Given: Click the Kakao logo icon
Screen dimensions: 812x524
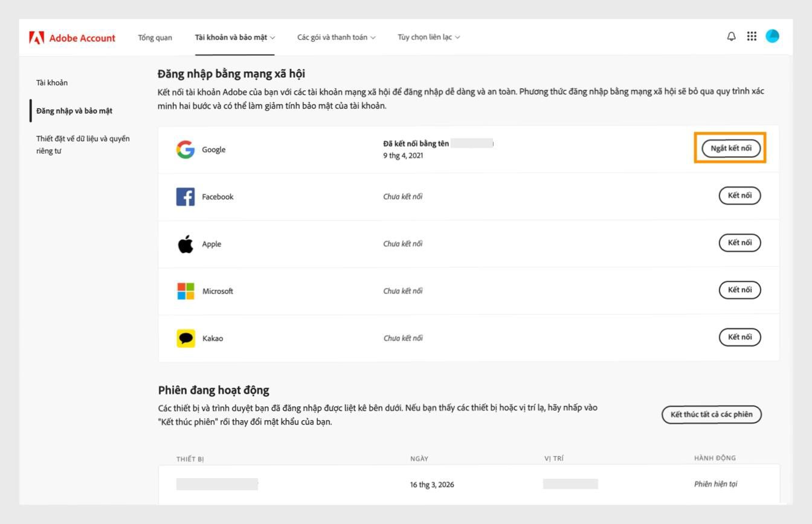Looking at the screenshot, I should click(x=185, y=338).
